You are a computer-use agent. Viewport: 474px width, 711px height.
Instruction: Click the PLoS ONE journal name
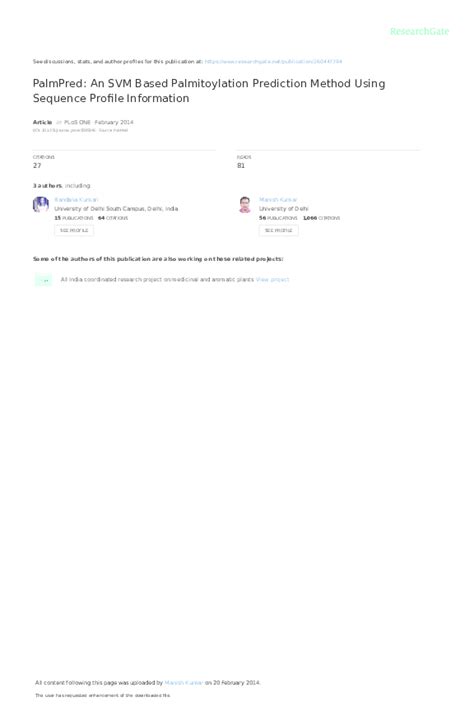77,122
